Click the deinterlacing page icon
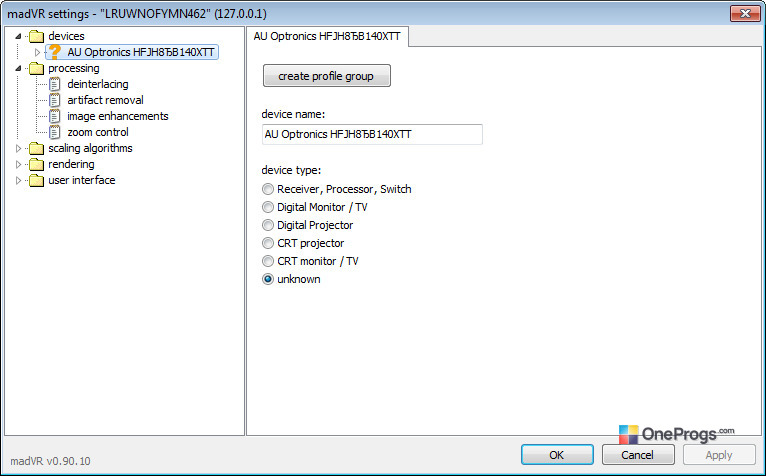This screenshot has height=476, width=766. click(55, 84)
